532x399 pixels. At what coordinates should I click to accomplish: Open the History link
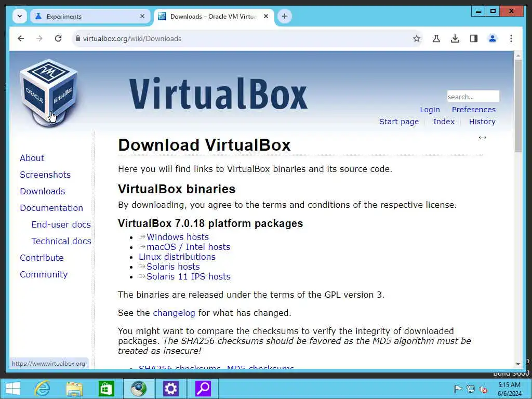[482, 122]
